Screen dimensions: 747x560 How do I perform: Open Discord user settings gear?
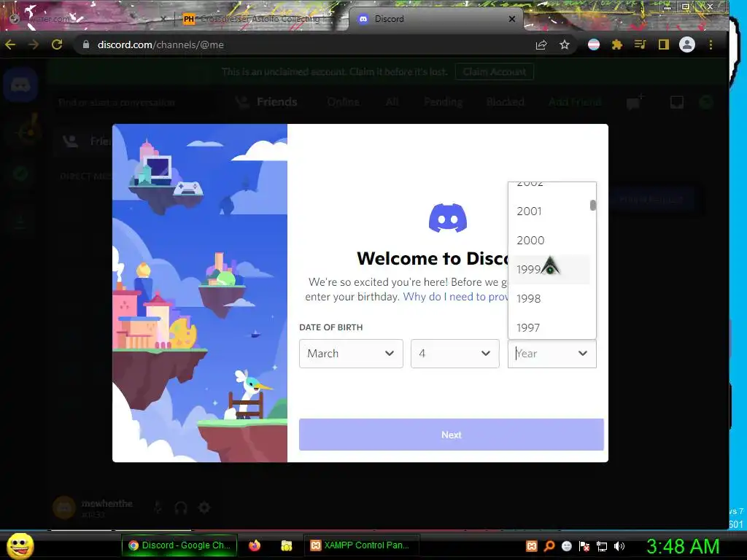point(204,507)
